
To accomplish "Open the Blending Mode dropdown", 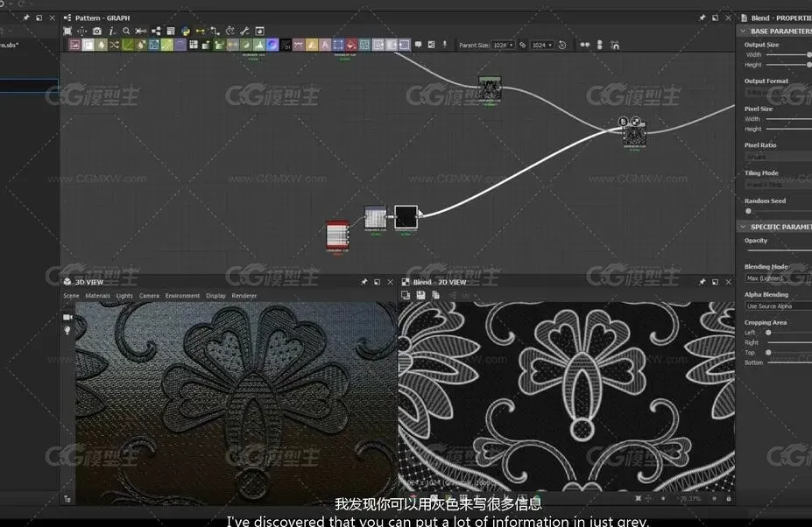I will (779, 278).
